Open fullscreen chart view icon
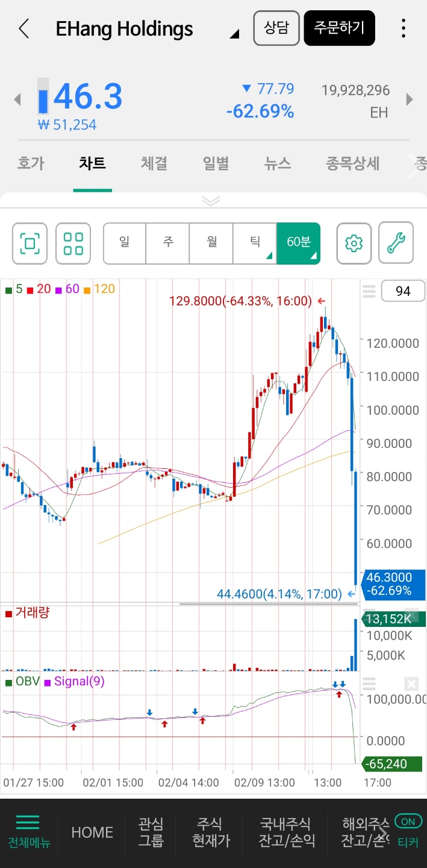Viewport: 427px width, 868px height. tap(30, 244)
